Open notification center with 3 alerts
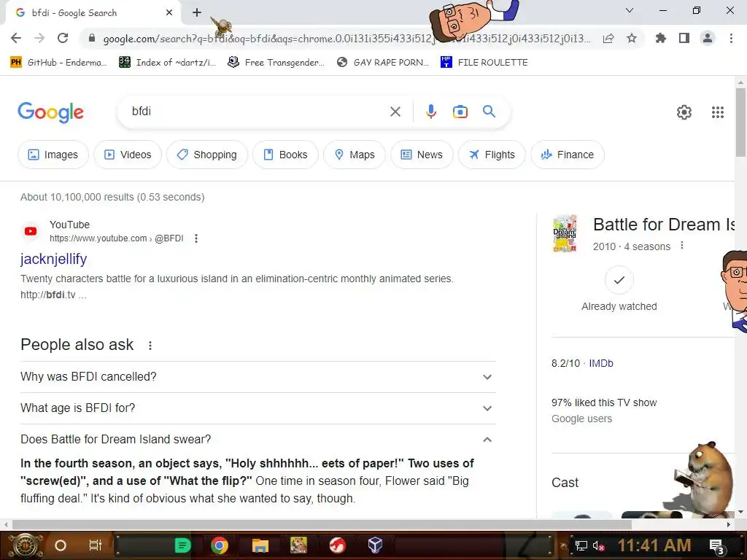 [717, 547]
